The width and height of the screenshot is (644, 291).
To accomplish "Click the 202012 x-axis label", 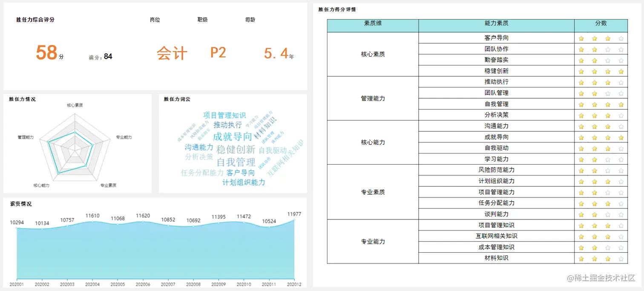I will tap(294, 284).
